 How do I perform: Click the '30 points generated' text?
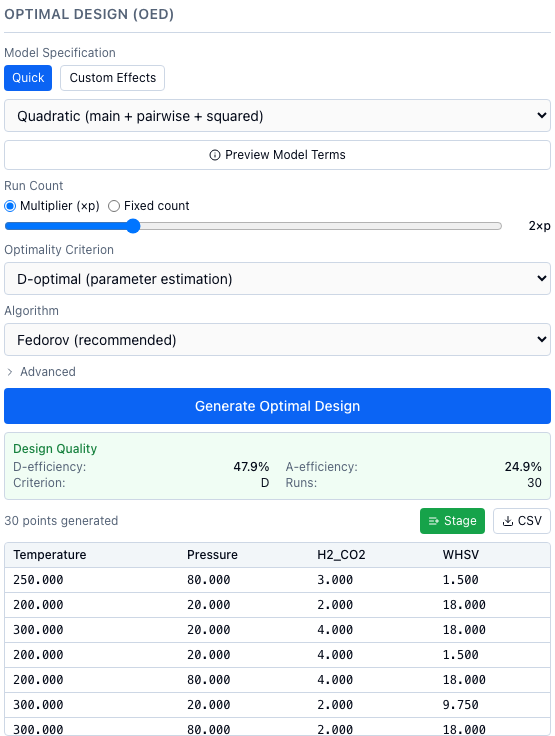tap(61, 521)
